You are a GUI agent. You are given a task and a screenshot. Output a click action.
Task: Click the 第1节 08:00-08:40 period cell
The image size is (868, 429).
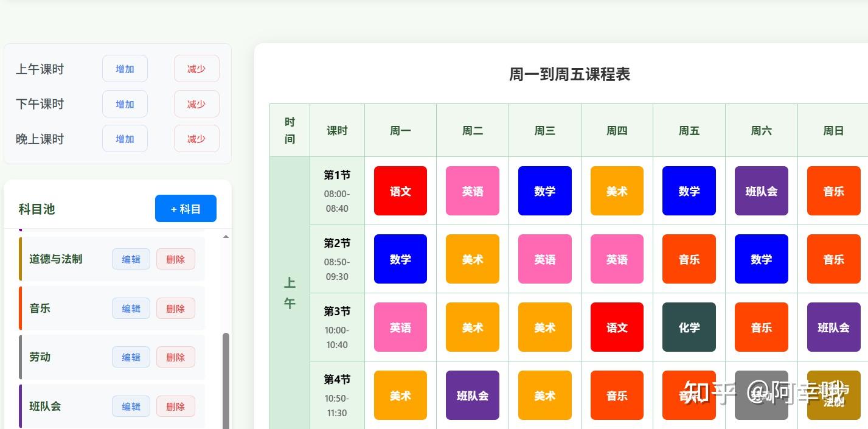point(337,191)
